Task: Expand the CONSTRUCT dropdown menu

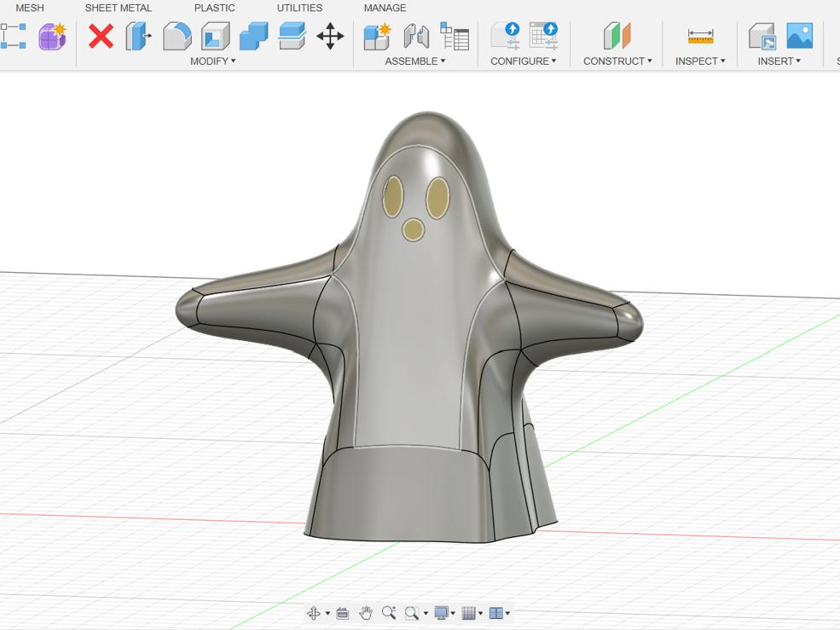Action: (x=617, y=61)
